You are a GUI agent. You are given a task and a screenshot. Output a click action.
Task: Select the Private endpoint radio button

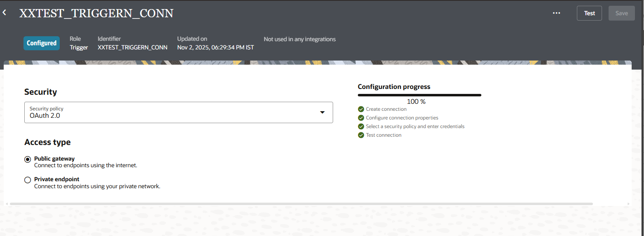[x=28, y=180]
